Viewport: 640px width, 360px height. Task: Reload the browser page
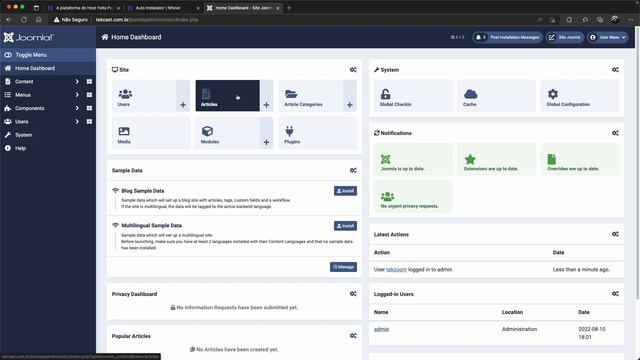point(24,20)
